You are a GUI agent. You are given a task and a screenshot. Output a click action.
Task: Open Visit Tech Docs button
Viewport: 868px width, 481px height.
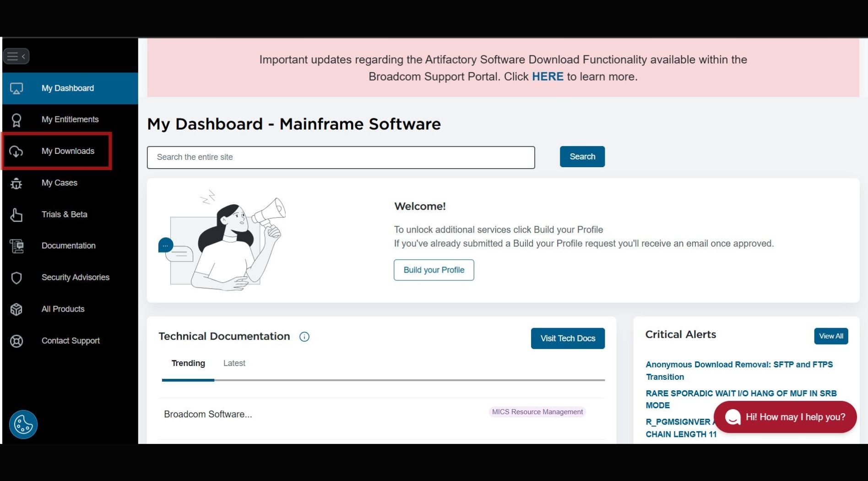pos(568,339)
